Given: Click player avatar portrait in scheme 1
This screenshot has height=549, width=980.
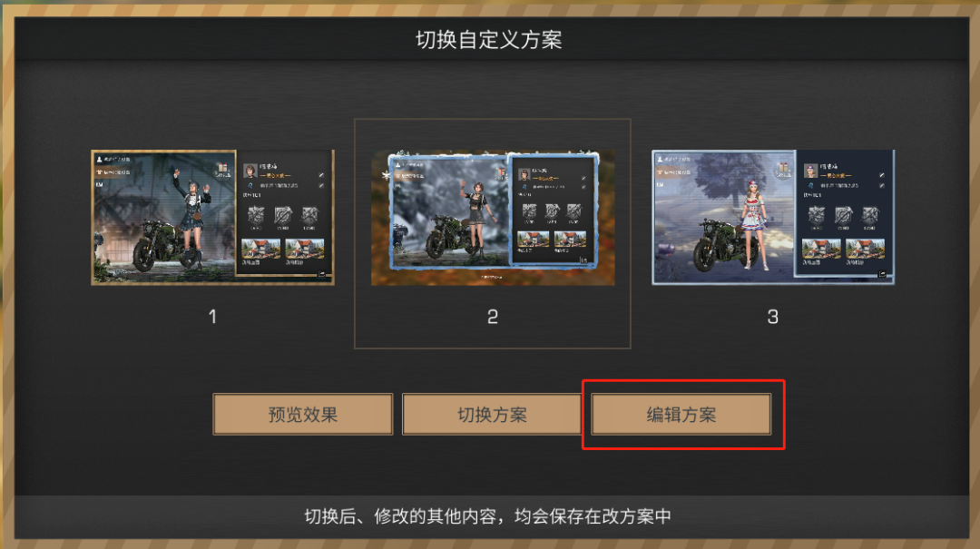Looking at the screenshot, I should pyautogui.click(x=250, y=171).
